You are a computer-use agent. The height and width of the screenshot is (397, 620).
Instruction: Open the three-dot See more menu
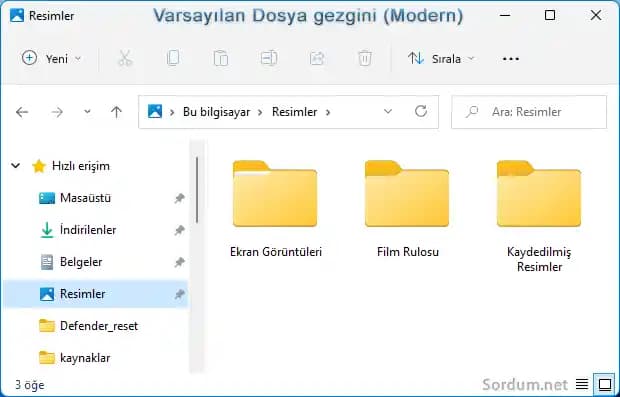pos(510,59)
